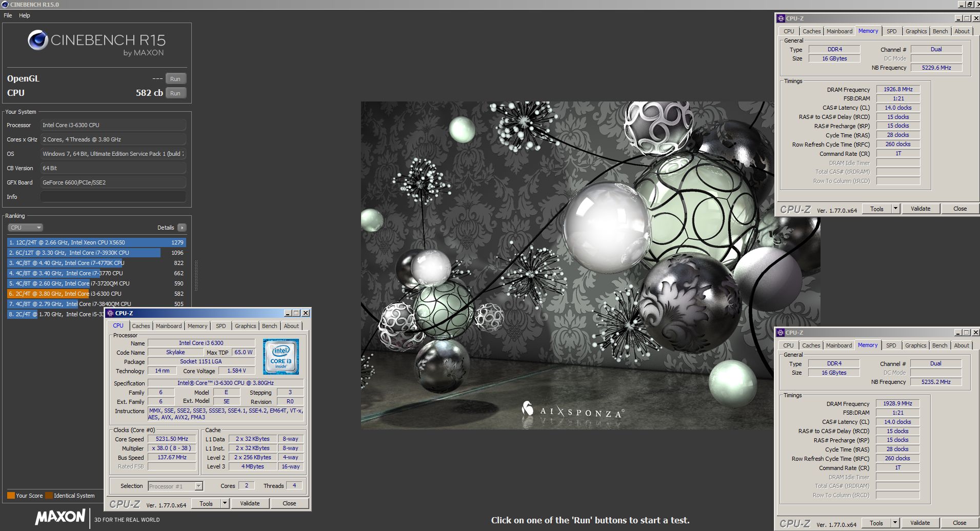This screenshot has height=531, width=980.
Task: Run the CPU benchmark
Action: (175, 93)
